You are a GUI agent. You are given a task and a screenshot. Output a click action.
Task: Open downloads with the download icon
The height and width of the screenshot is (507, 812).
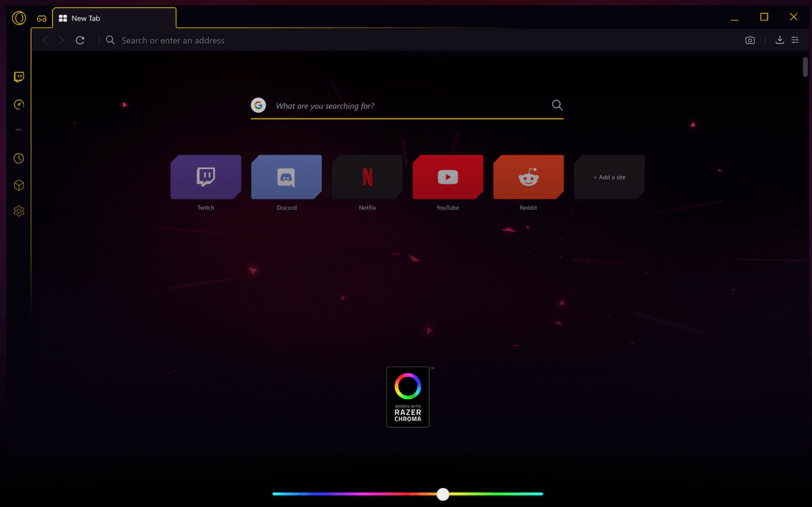pyautogui.click(x=780, y=41)
